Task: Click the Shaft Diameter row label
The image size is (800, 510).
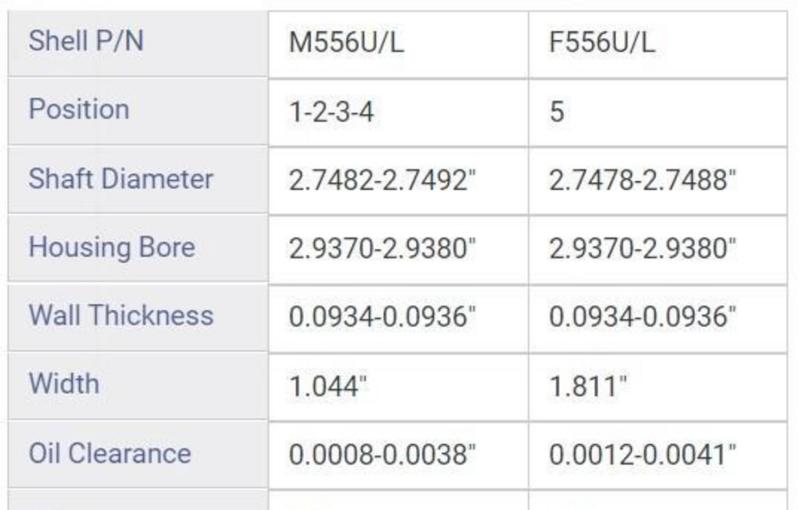Action: coord(121,179)
